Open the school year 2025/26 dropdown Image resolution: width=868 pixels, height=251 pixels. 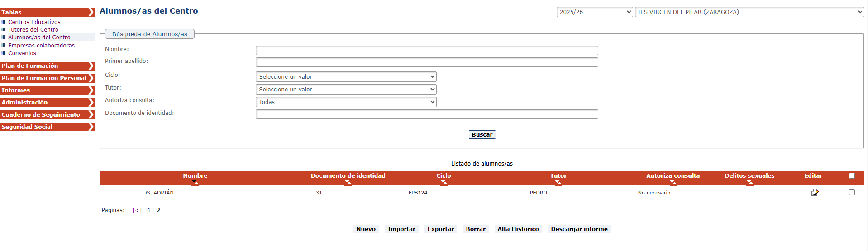coord(594,12)
